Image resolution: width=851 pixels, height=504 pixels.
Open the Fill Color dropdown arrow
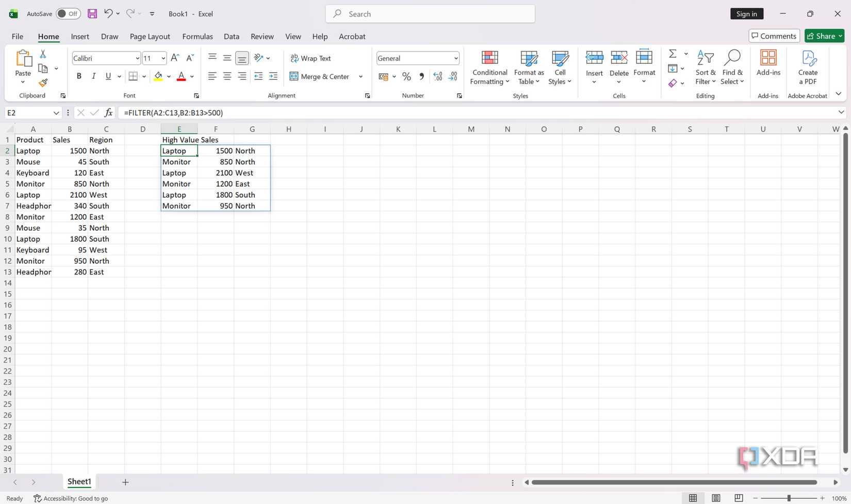tap(168, 76)
